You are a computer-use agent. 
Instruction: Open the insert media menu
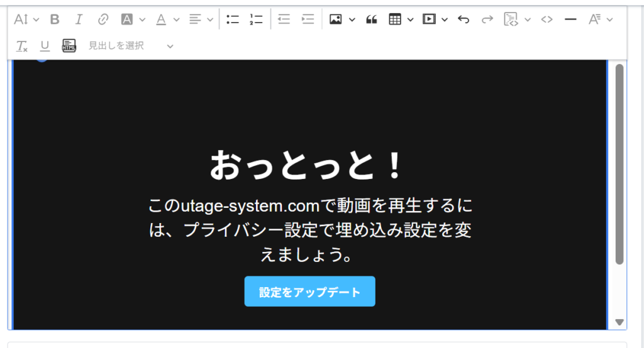point(435,19)
